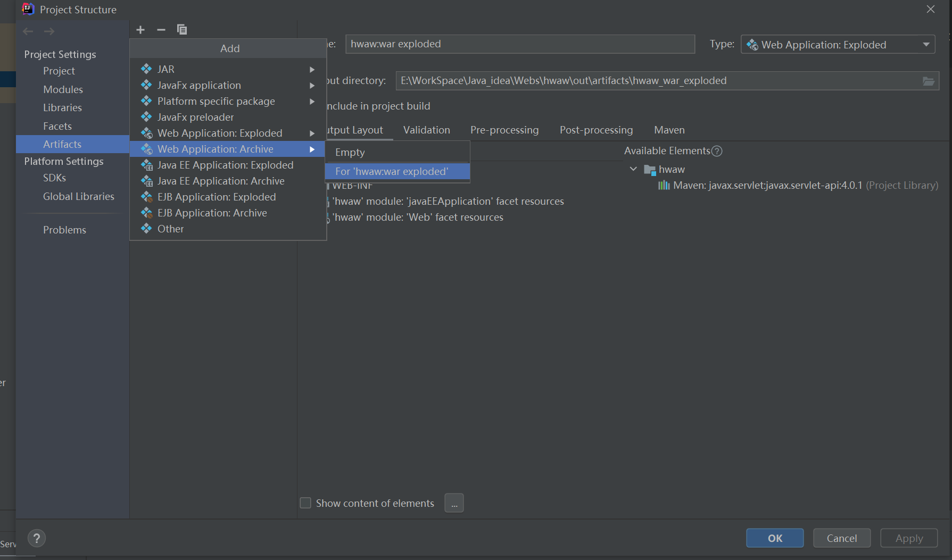Click the Available Elements help icon
The height and width of the screenshot is (560, 952).
(717, 151)
